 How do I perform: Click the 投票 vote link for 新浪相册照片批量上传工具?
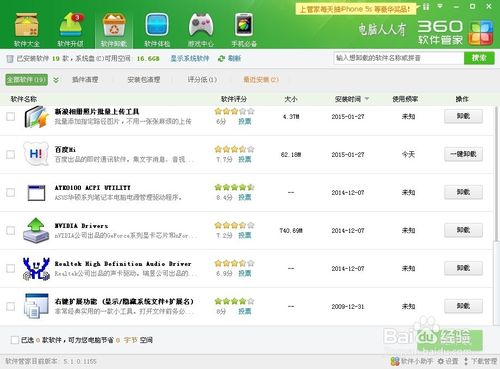[x=245, y=122]
